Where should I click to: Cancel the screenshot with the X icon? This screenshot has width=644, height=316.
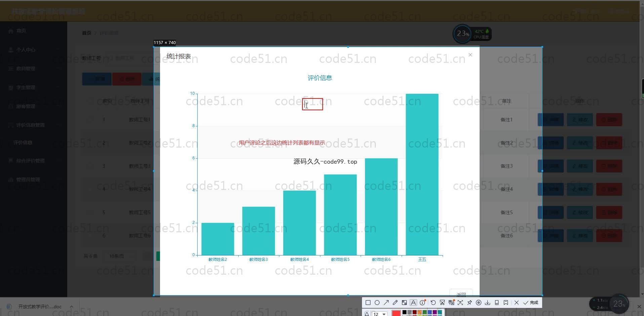pos(517,303)
